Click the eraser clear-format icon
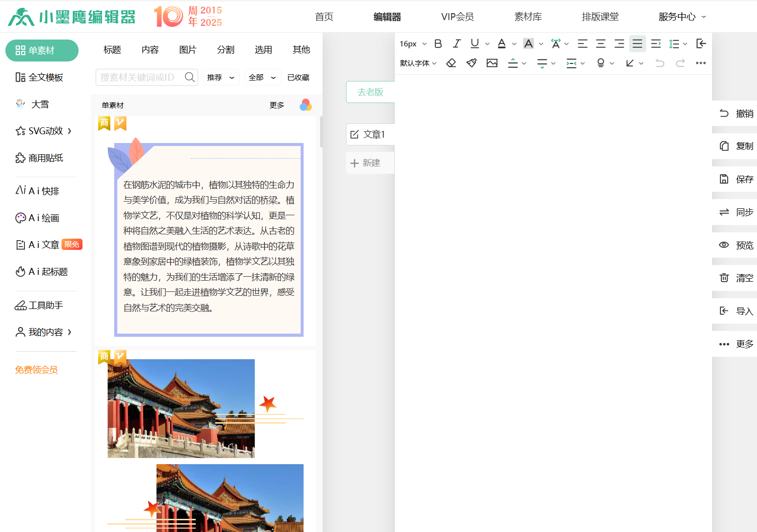757x532 pixels. click(x=451, y=63)
